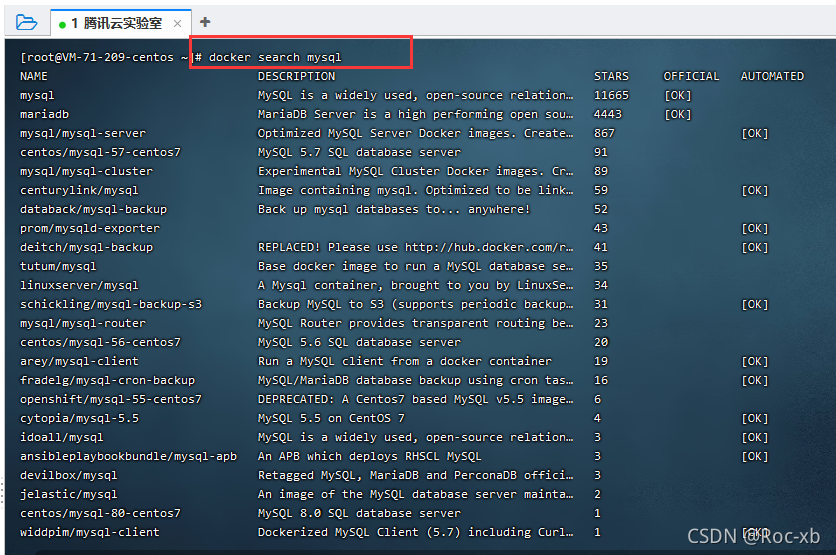Image resolution: width=836 pixels, height=555 pixels.
Task: Select the mariadb image name
Action: click(x=44, y=114)
